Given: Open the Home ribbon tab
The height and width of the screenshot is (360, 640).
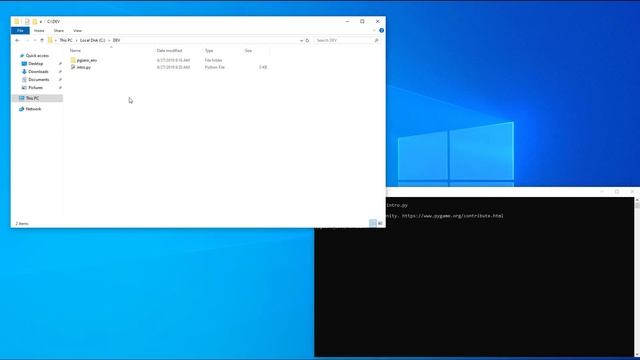Looking at the screenshot, I should (x=39, y=31).
